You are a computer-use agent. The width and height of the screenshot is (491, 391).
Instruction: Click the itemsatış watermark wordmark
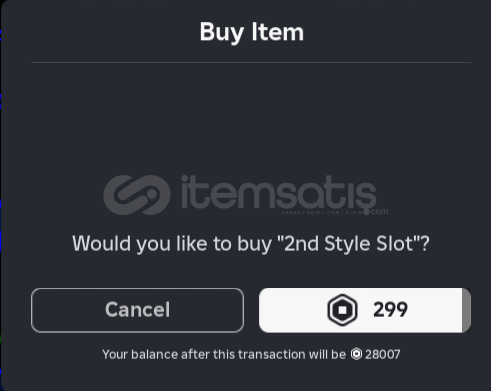(279, 192)
